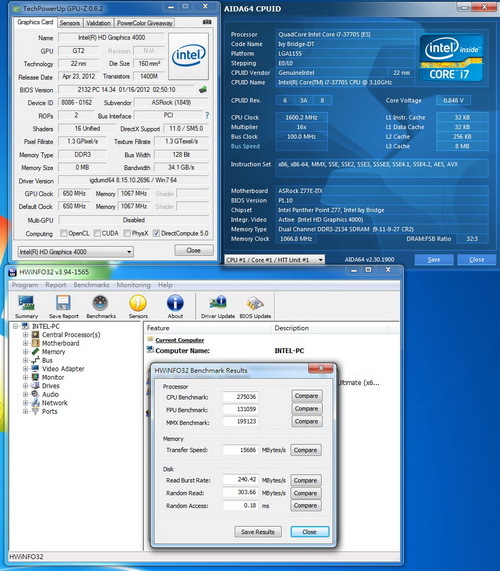
Task: Click Compare for FPU Benchmark
Action: (306, 409)
